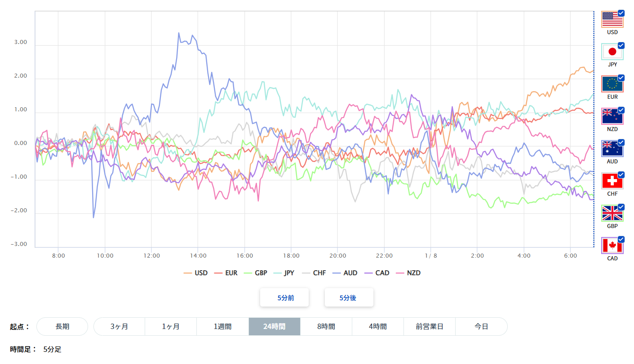Switch to the 前営業日 period tab

429,326
